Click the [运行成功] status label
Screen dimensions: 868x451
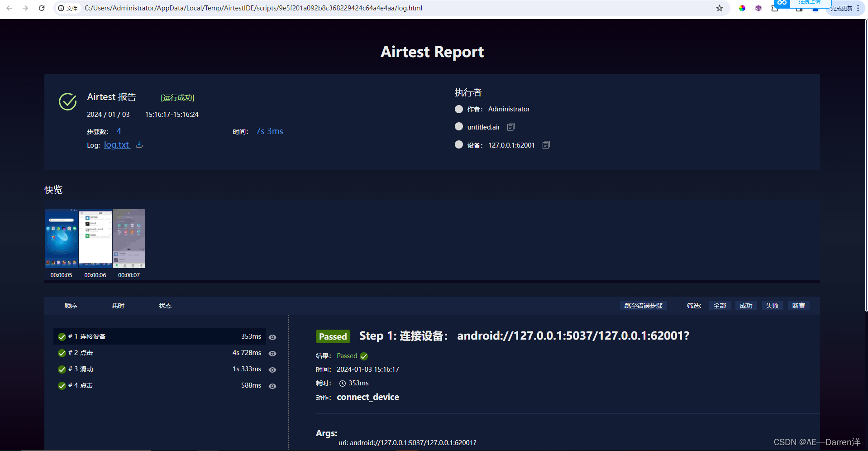coord(177,97)
